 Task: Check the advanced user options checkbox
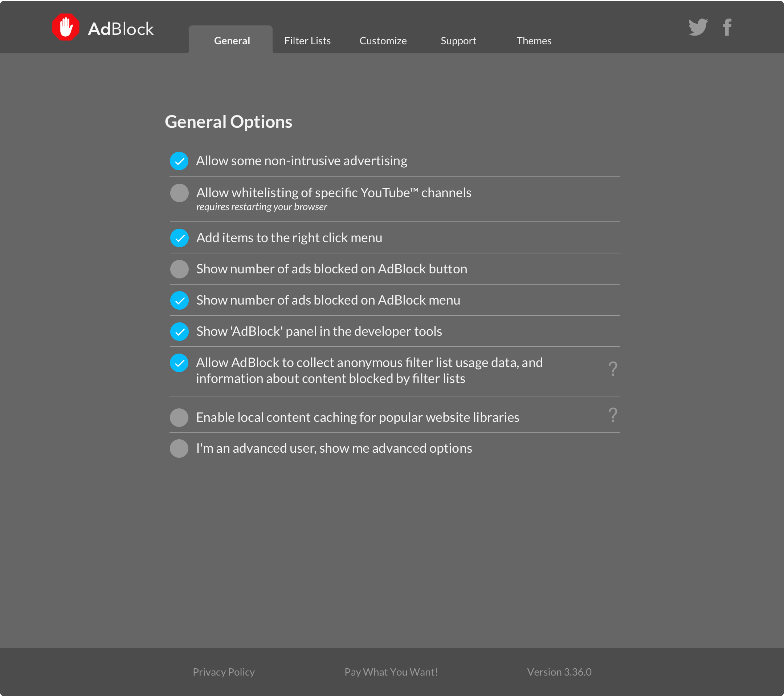pyautogui.click(x=179, y=448)
